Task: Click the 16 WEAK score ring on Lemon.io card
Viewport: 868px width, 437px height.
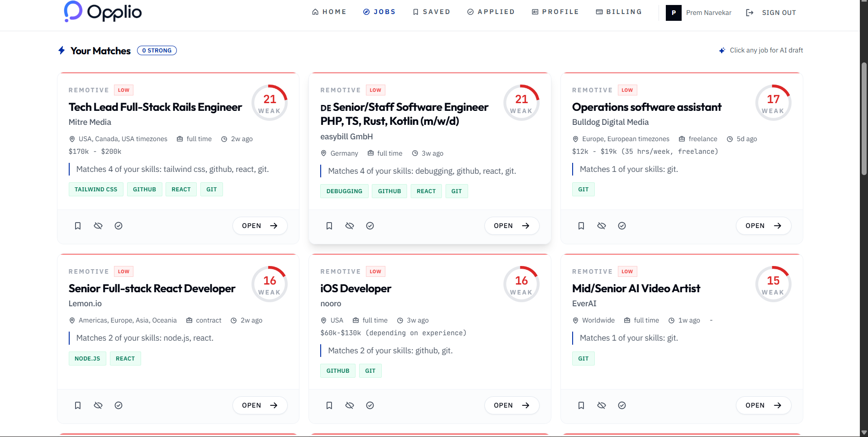Action: (x=270, y=284)
